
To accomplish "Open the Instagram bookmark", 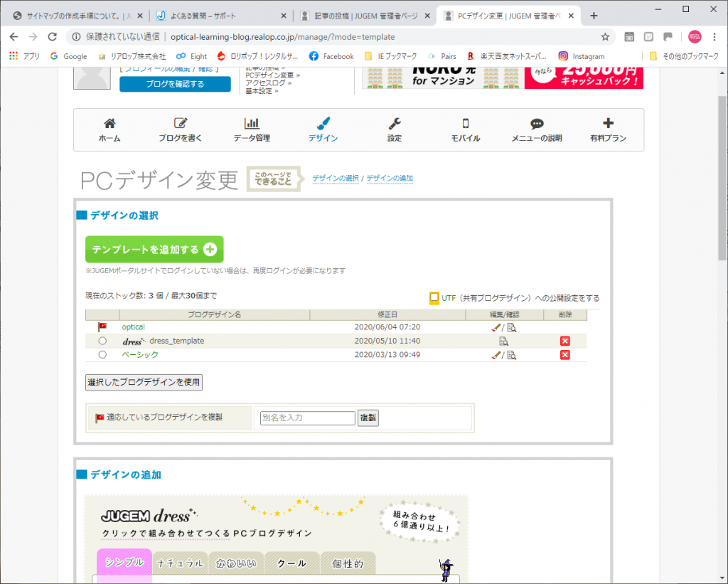I will (x=582, y=56).
